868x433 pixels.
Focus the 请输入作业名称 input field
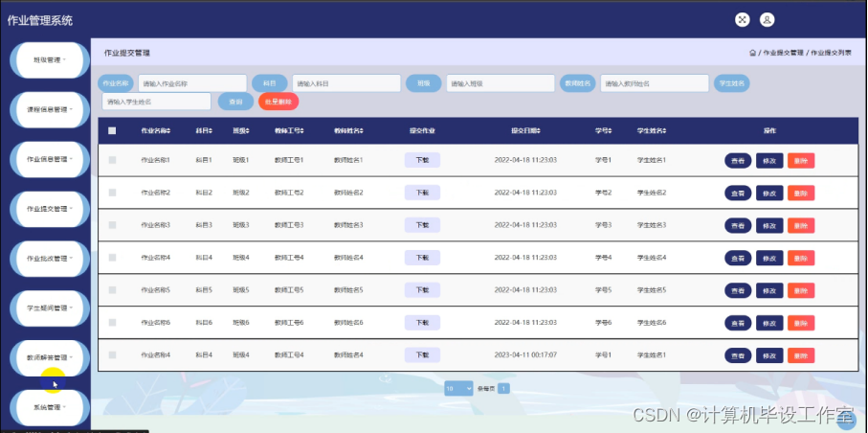pos(192,83)
